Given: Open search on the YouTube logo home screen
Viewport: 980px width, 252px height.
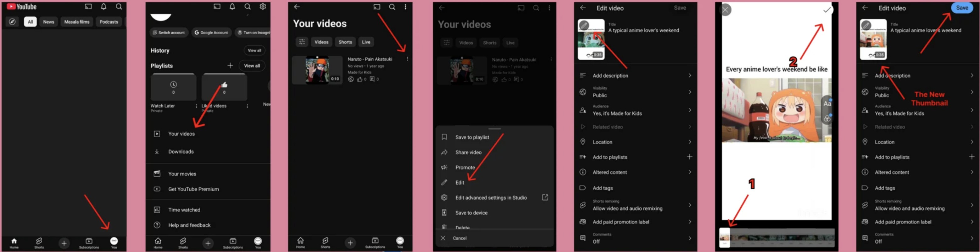Looking at the screenshot, I should (x=119, y=7).
